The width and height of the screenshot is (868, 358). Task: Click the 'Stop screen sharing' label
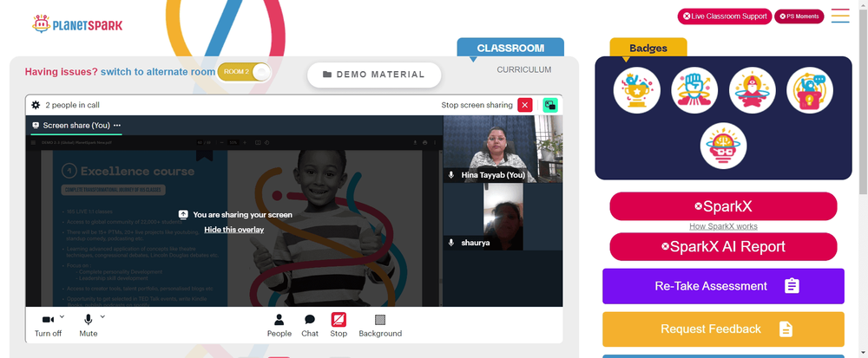tap(477, 105)
